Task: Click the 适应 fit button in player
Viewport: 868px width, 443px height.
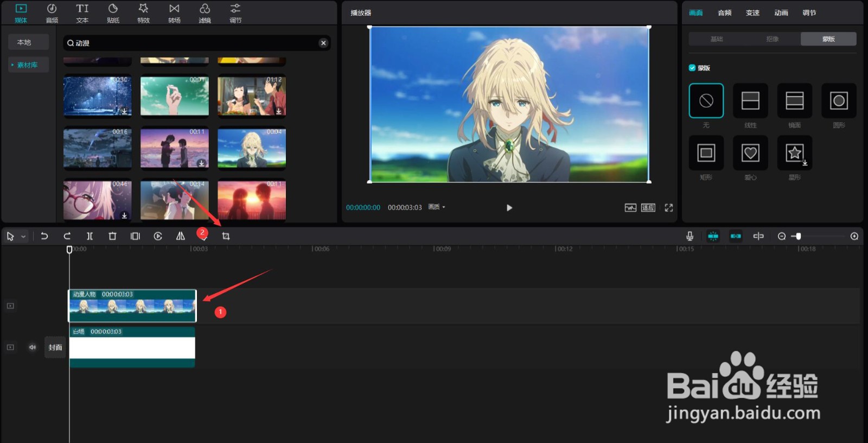Action: [x=648, y=207]
